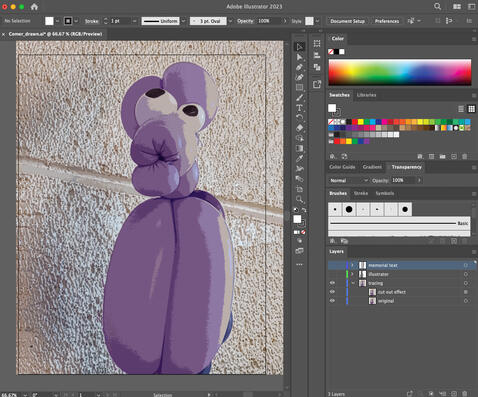This screenshot has width=478, height=397.
Task: Open the Comer_drawn.ai document tab
Action: [55, 34]
